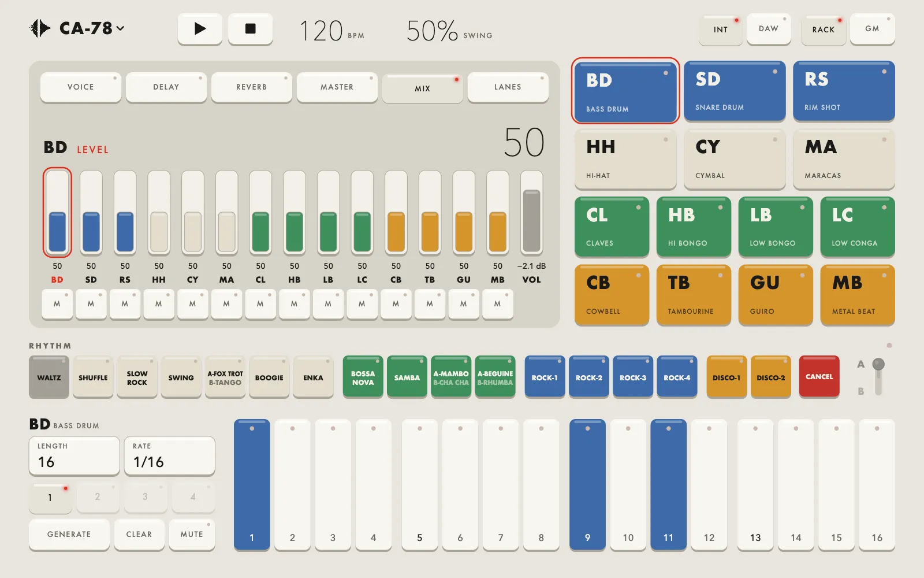
Task: Open the LENGTH value field
Action: coord(74,456)
